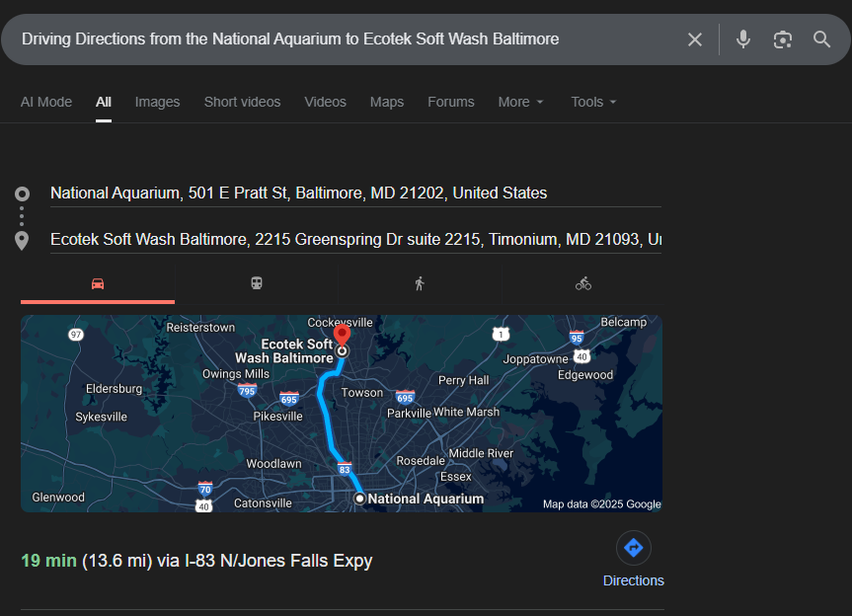The width and height of the screenshot is (852, 616).
Task: Select driving mode car icon
Action: click(x=98, y=283)
